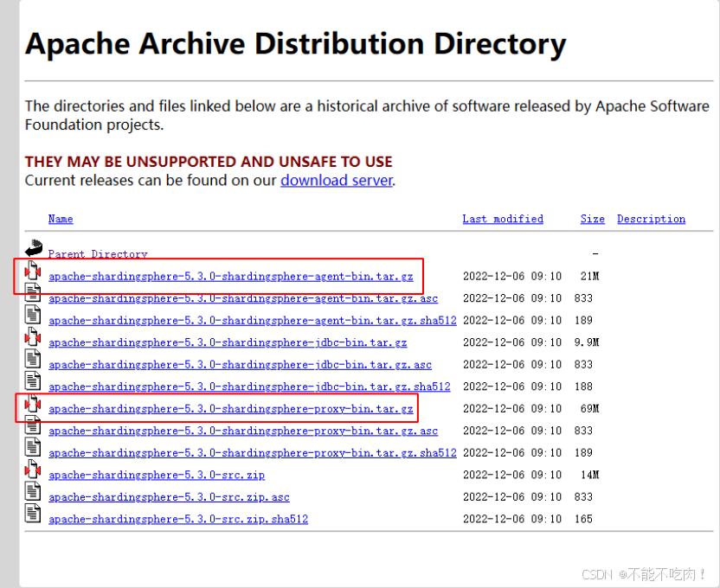Image resolution: width=720 pixels, height=588 pixels.
Task: Open the agent-bin.tar.gz.sha512 checksum link
Action: [x=253, y=321]
